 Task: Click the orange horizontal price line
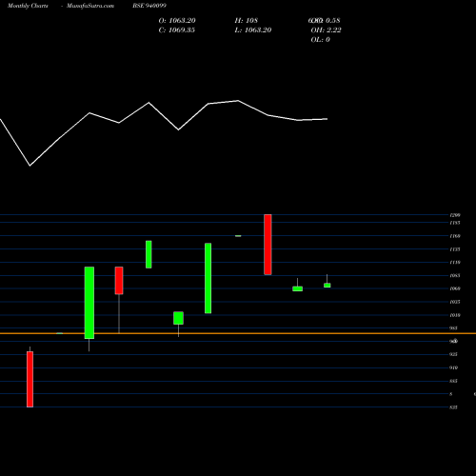point(238,333)
